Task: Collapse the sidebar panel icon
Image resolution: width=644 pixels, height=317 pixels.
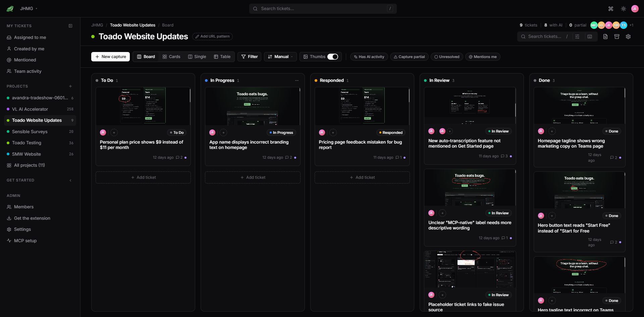Action: tap(70, 26)
